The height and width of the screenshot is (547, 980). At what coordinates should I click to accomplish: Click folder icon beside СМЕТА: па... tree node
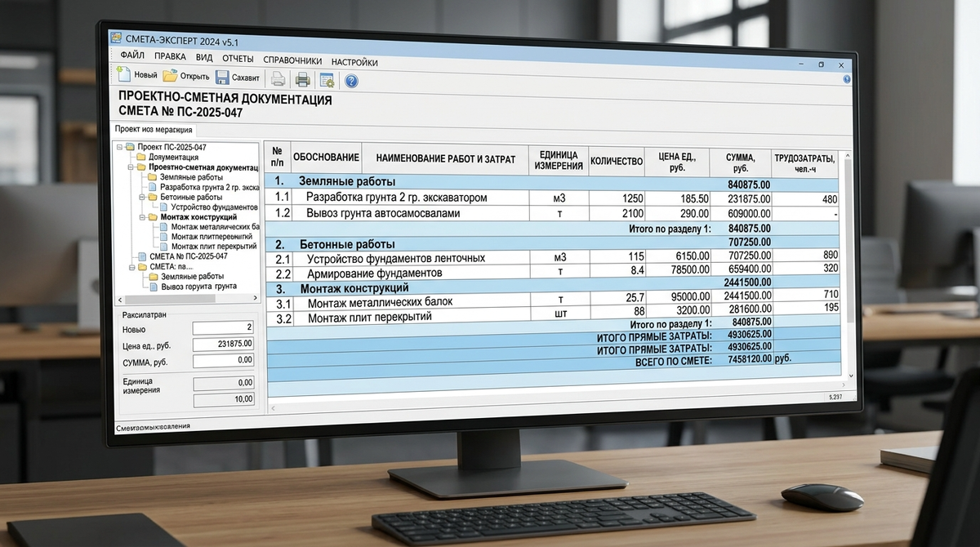(141, 266)
